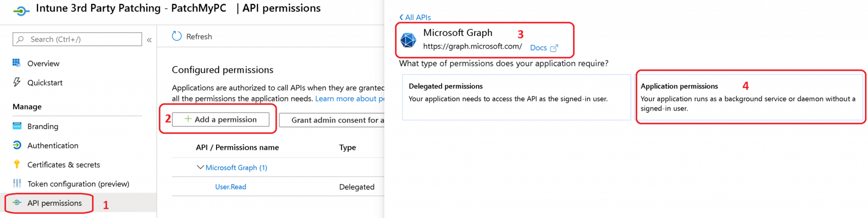Screen dimensions: 868x218
Task: Open Token configuration (preview)
Action: (78, 184)
